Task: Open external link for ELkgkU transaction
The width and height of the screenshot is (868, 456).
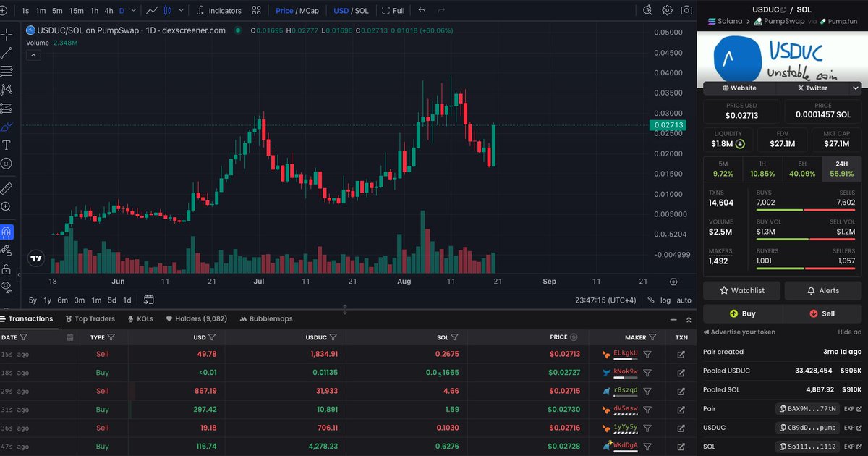Action: pos(681,355)
